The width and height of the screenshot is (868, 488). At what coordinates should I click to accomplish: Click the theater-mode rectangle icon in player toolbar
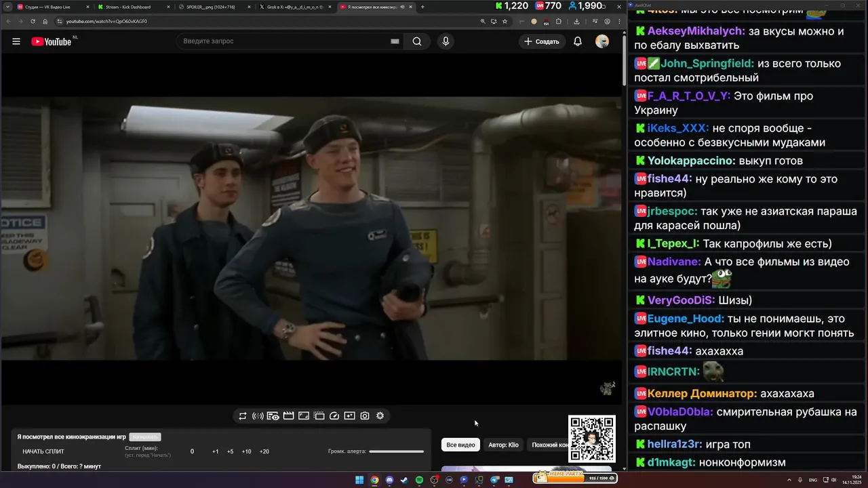click(x=304, y=416)
